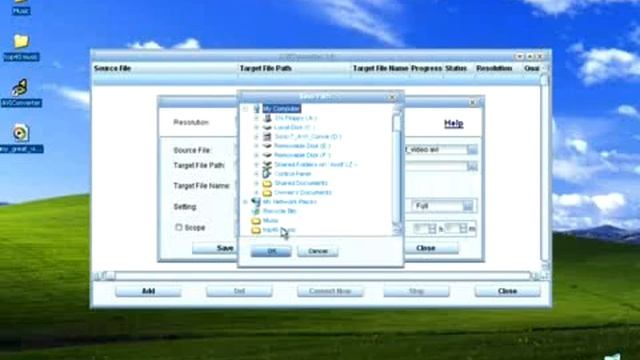
Task: Close the folder browser dialog with X
Action: 392,98
